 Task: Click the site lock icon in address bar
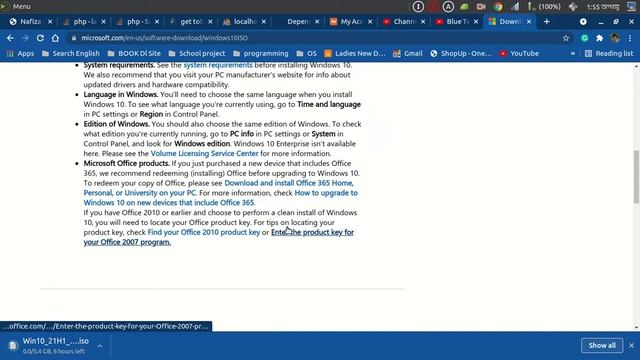point(73,38)
